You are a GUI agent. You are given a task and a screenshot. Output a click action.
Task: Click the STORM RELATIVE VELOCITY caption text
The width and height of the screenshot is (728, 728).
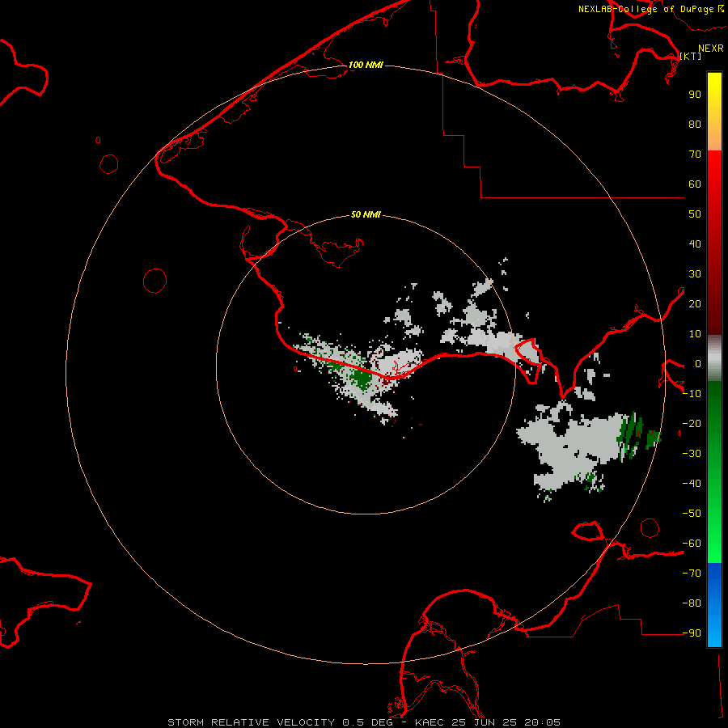click(251, 722)
